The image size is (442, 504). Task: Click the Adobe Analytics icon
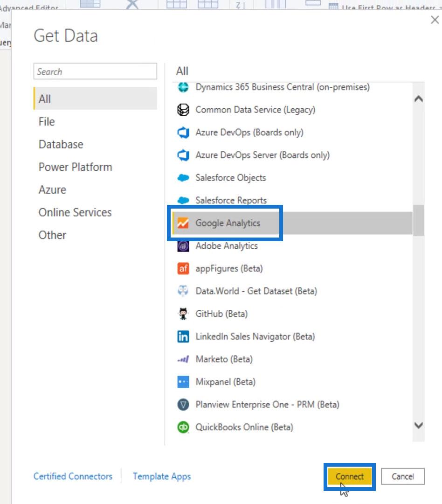(x=183, y=246)
